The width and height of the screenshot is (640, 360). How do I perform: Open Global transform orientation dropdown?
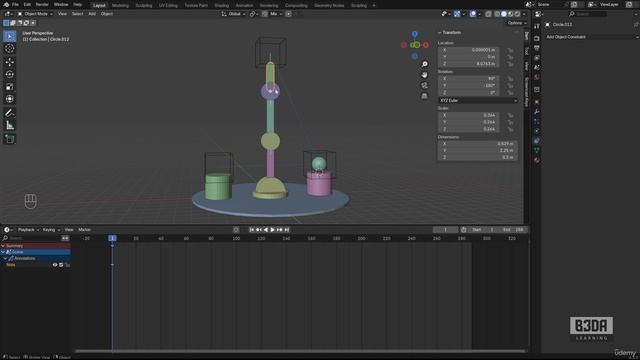coord(233,14)
